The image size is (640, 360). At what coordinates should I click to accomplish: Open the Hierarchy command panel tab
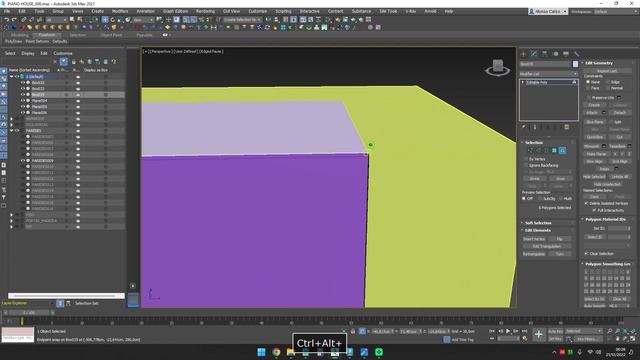[544, 54]
